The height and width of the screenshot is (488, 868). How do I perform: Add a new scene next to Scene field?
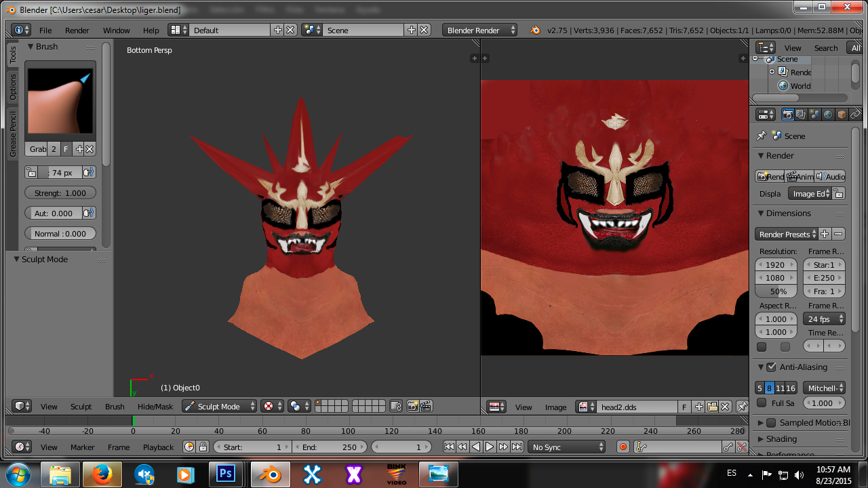412,30
